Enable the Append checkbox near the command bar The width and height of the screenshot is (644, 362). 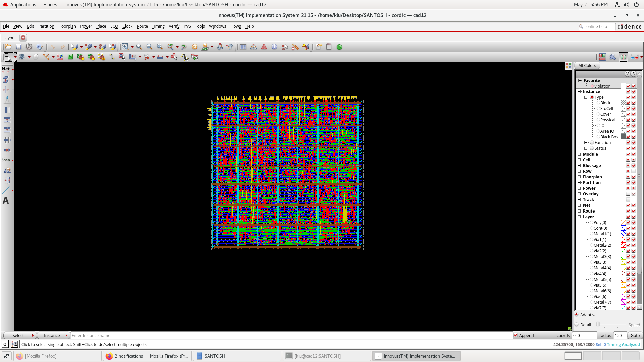pos(516,335)
